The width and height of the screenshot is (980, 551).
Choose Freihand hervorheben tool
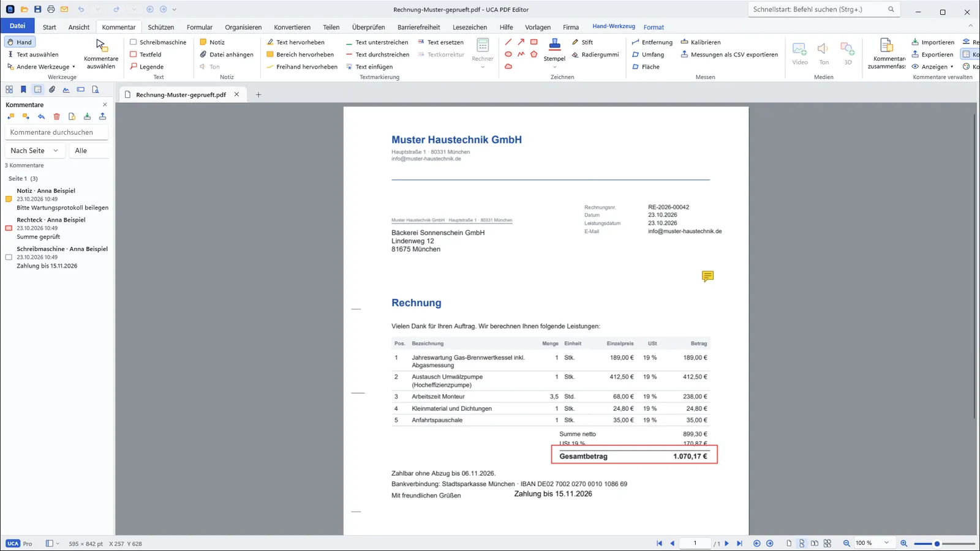click(302, 67)
